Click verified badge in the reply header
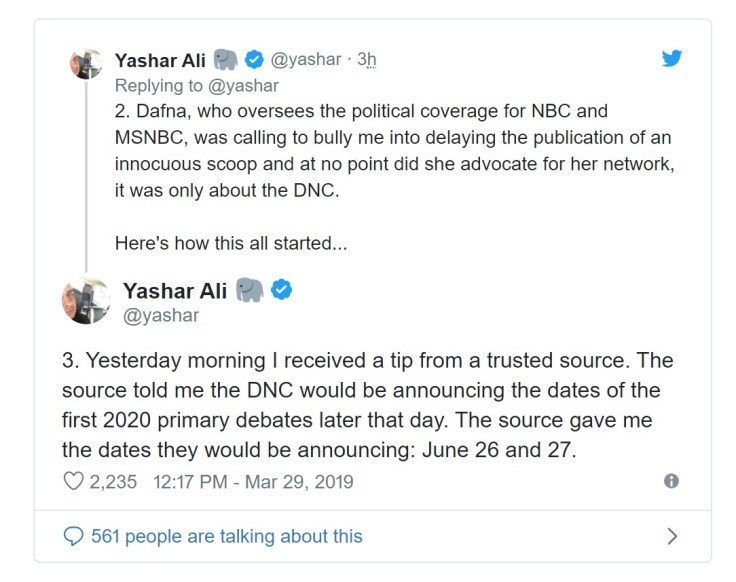This screenshot has width=736, height=582. (x=256, y=60)
